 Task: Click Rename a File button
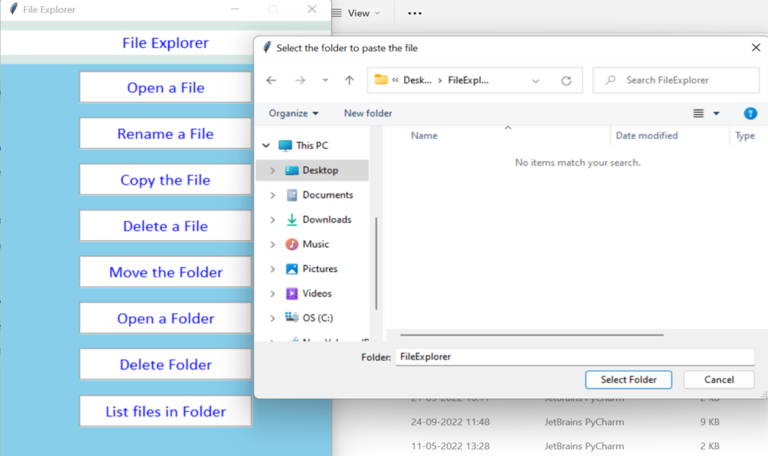point(166,134)
